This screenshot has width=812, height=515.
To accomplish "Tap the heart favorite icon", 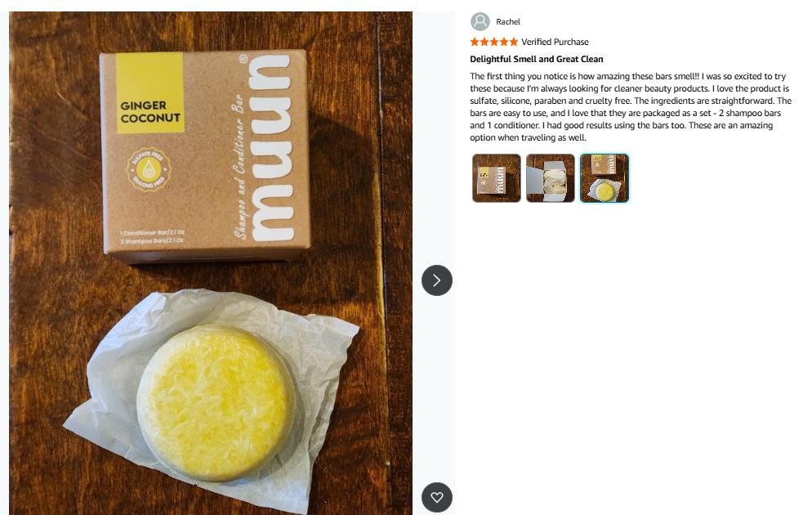I will pos(436,497).
